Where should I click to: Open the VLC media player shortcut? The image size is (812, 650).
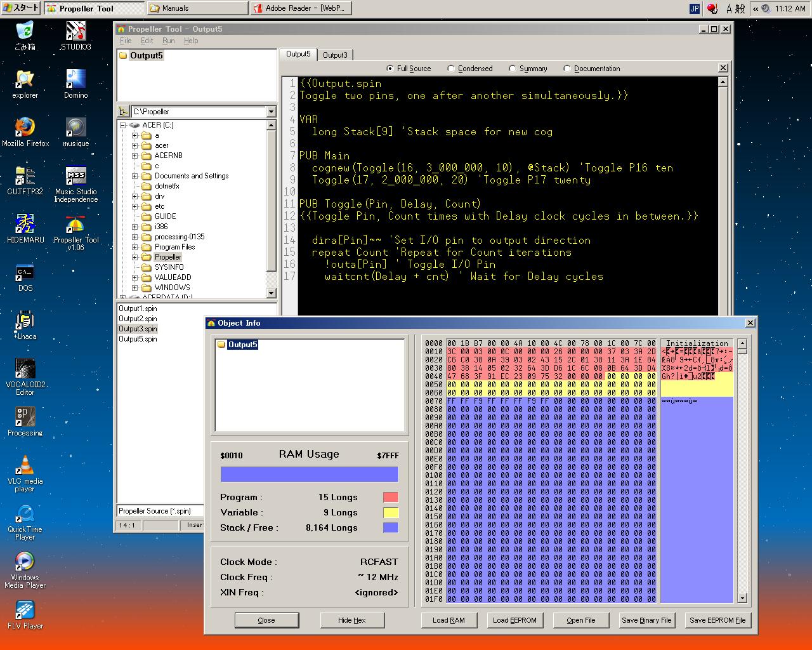[x=25, y=467]
